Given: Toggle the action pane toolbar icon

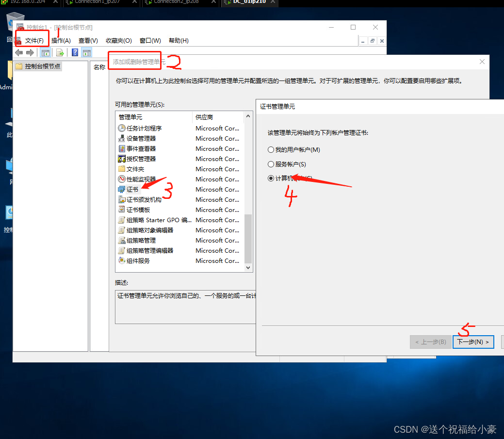Looking at the screenshot, I should tap(87, 53).
